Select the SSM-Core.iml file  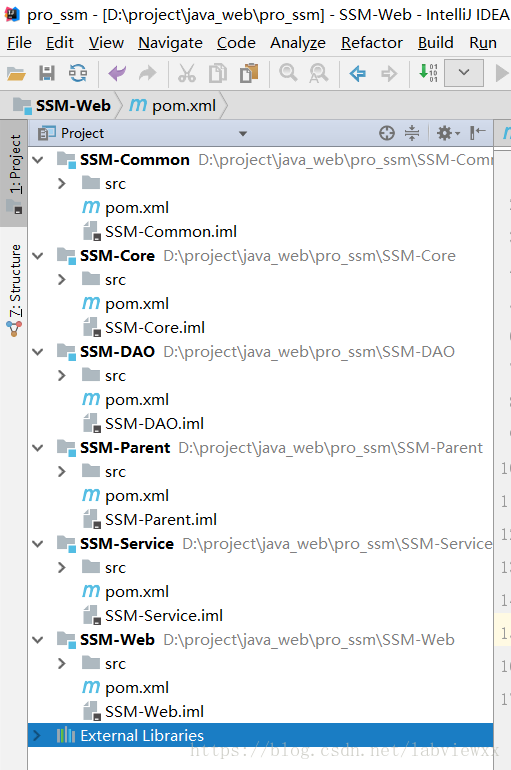point(144,328)
